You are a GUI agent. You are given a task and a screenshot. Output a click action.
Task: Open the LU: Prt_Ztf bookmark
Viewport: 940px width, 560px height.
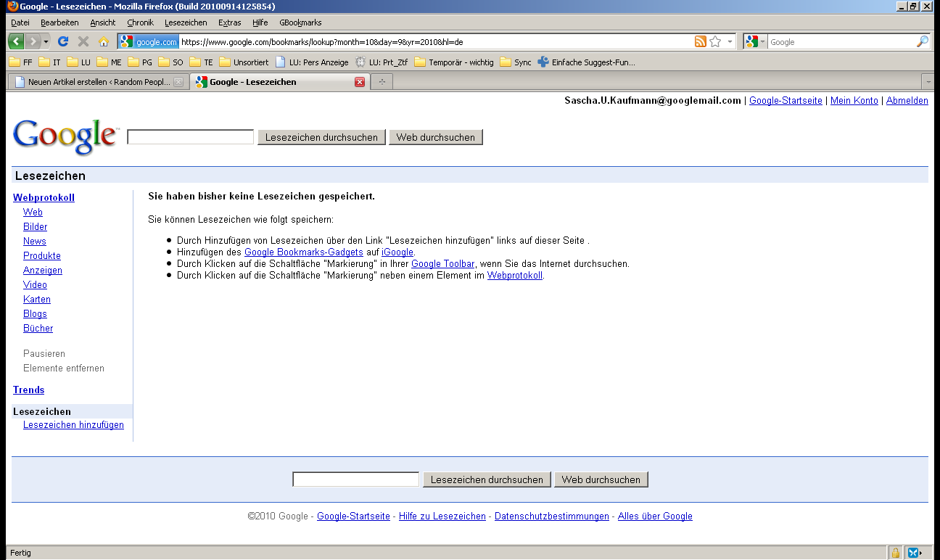[x=382, y=62]
